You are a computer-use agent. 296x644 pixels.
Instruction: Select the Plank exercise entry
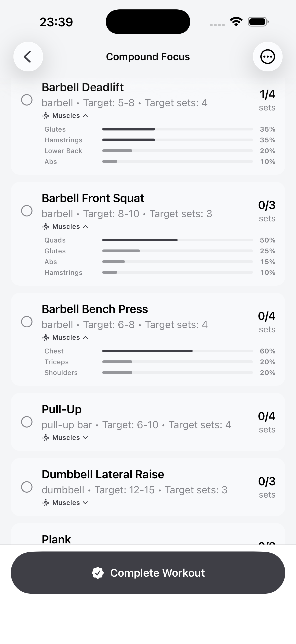click(57, 539)
